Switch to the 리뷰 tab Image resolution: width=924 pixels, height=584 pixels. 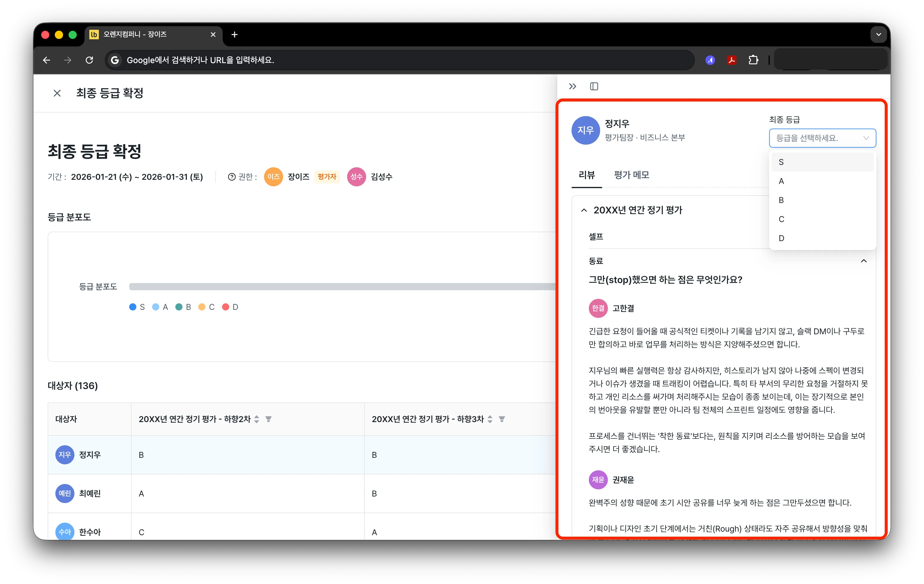tap(586, 175)
